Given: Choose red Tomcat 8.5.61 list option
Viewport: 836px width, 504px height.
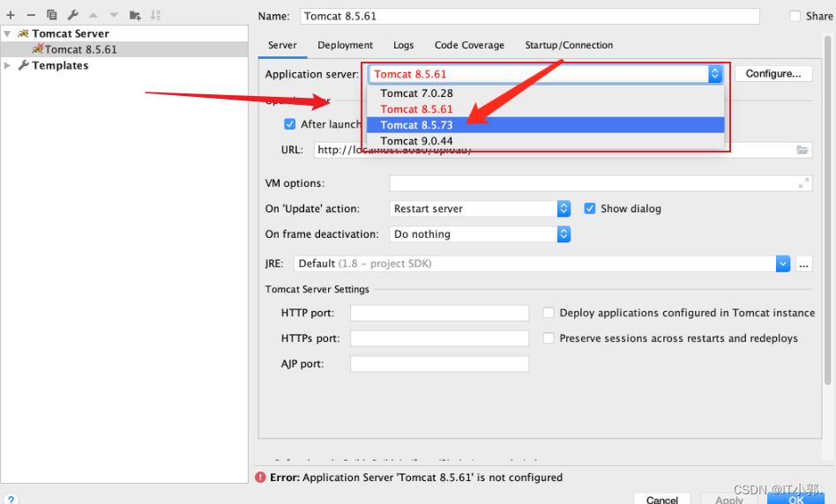Looking at the screenshot, I should click(545, 109).
